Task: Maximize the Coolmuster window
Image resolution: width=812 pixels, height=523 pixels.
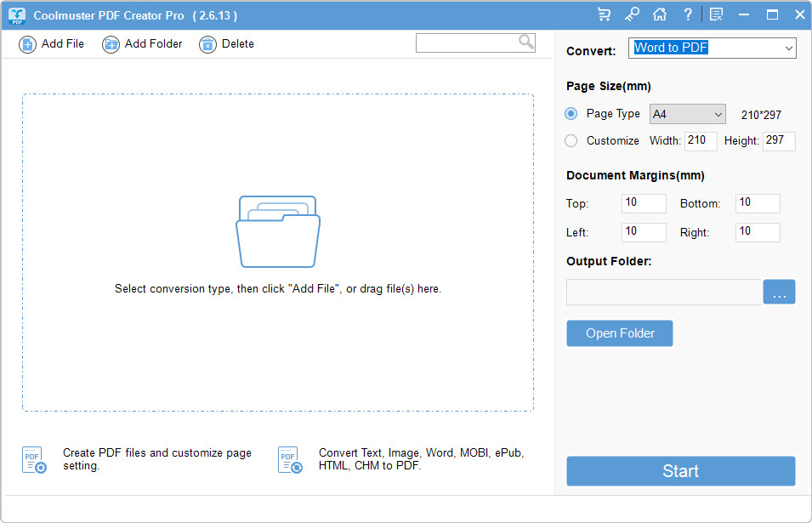Action: click(x=772, y=14)
